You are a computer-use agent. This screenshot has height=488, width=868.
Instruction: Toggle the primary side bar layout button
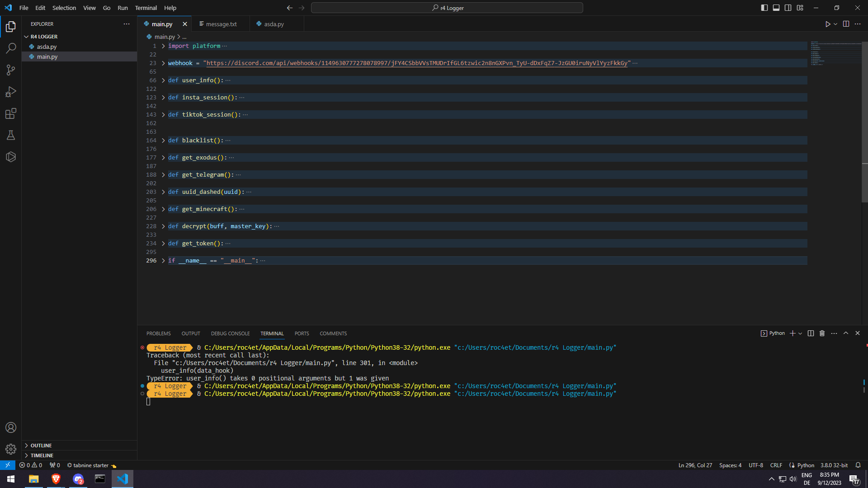pos(764,8)
